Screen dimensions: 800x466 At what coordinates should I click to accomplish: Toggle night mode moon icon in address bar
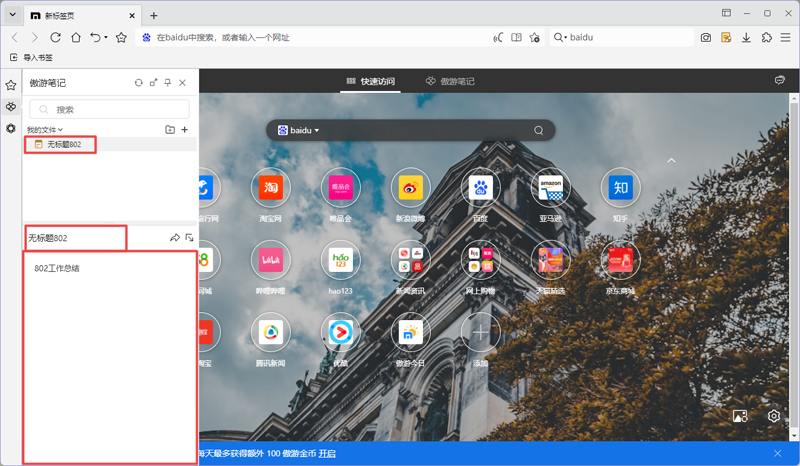tap(498, 38)
